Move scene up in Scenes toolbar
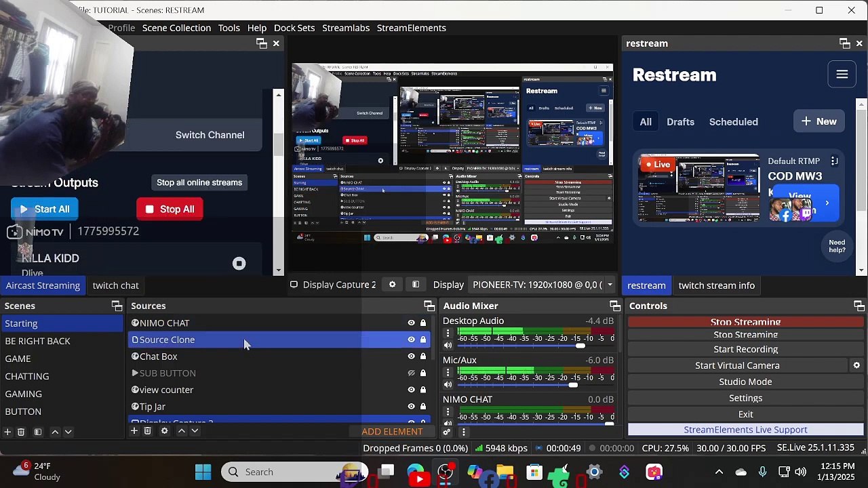 click(x=55, y=432)
